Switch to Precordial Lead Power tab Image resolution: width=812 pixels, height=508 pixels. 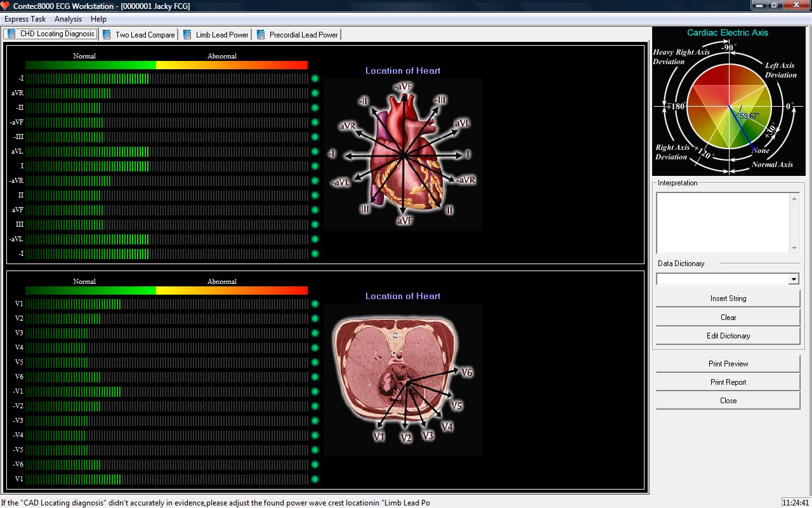click(x=303, y=35)
